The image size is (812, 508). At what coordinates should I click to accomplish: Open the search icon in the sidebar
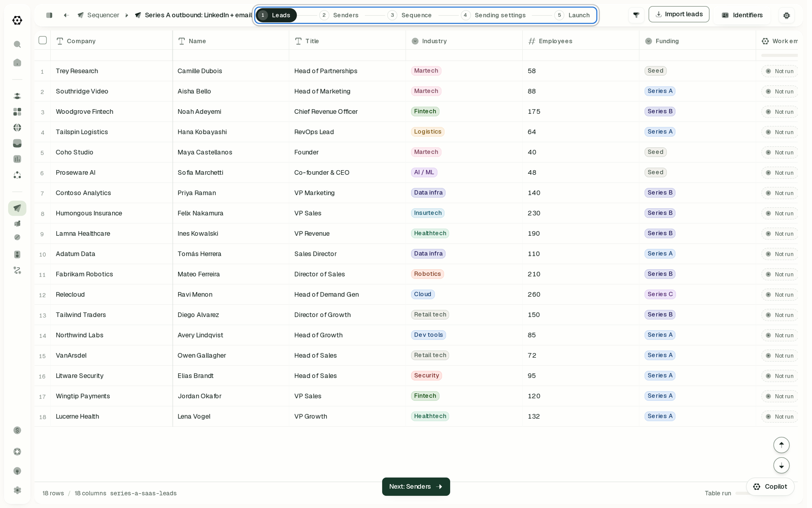tap(17, 45)
